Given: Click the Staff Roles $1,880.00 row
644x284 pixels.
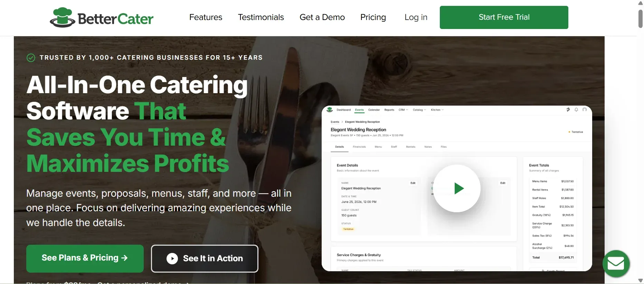Looking at the screenshot, I should tap(553, 198).
